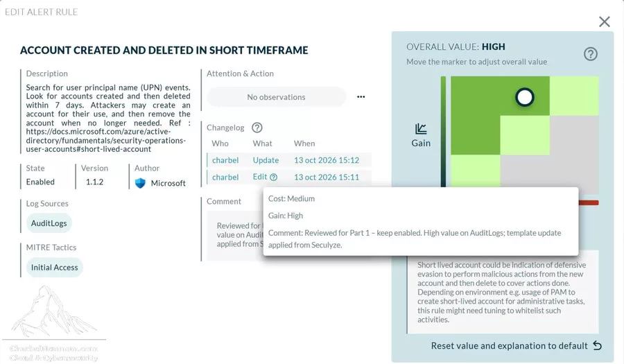This screenshot has width=624, height=364.
Task: Select the gray middle-right matrix cell
Action: [x=574, y=135]
